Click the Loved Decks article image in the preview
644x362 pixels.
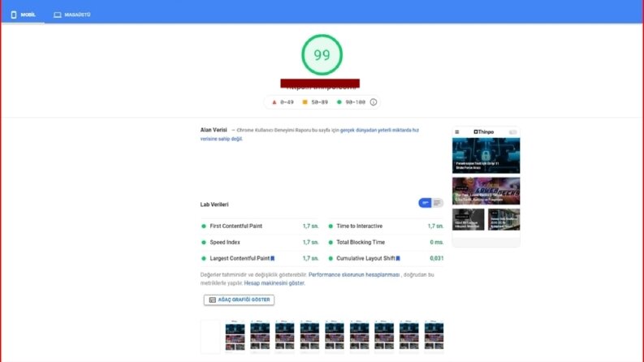click(486, 191)
